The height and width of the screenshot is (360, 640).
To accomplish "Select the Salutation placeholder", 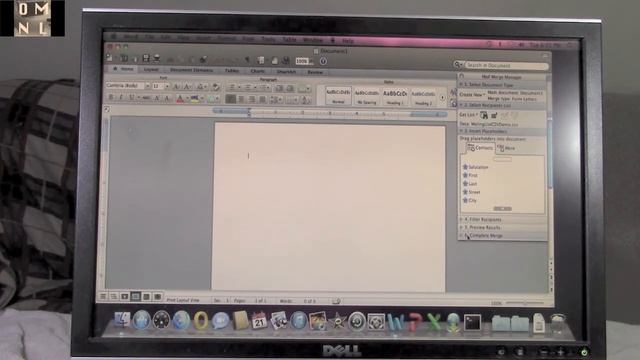I will point(476,167).
